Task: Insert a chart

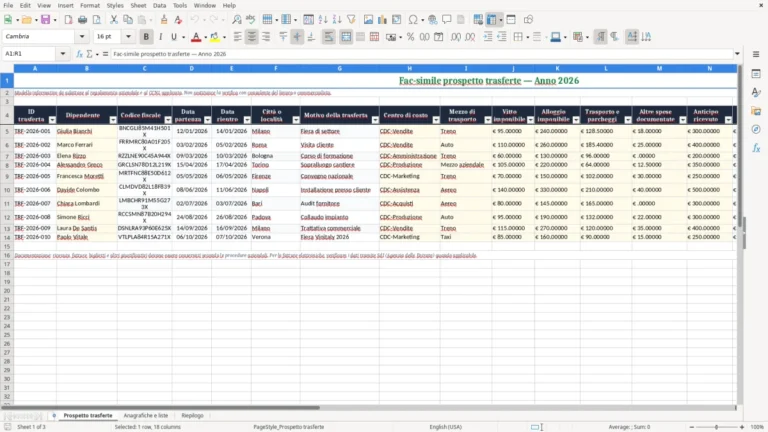Action: (383, 20)
